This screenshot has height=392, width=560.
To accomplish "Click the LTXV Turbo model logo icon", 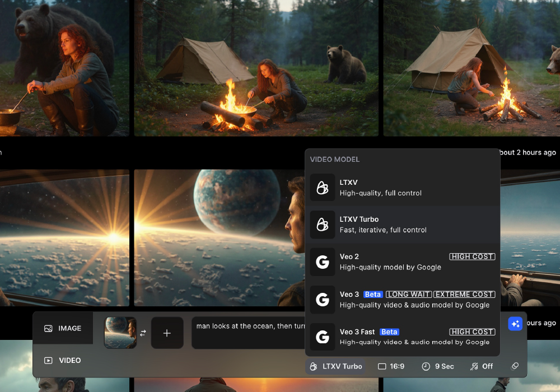I will point(322,225).
